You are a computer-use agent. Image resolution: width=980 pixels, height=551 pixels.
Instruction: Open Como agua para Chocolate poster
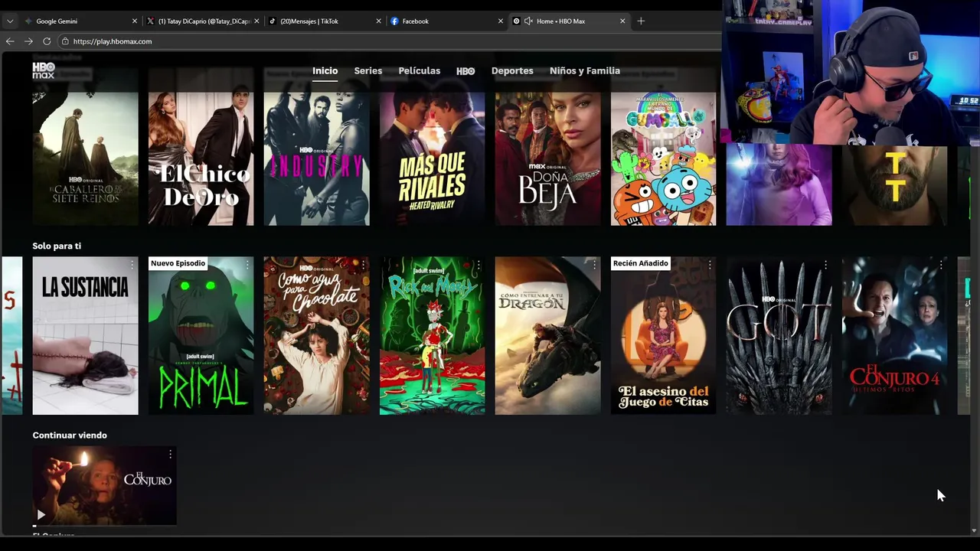tap(317, 336)
